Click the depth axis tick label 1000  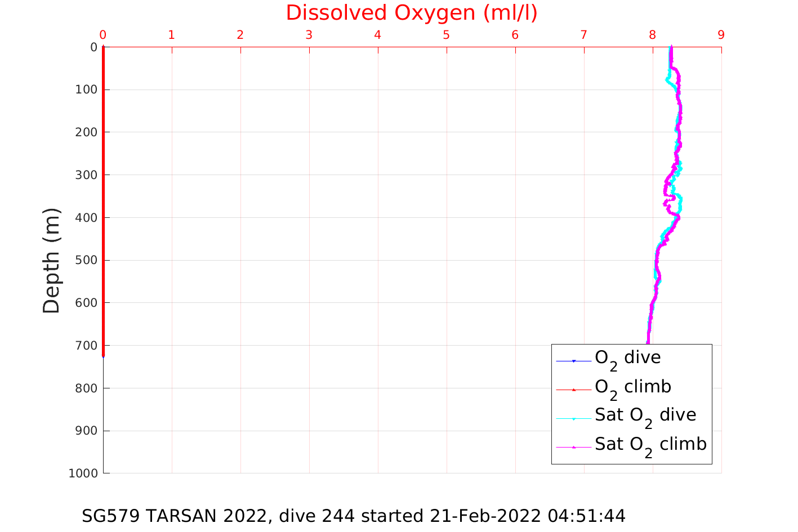tap(83, 473)
